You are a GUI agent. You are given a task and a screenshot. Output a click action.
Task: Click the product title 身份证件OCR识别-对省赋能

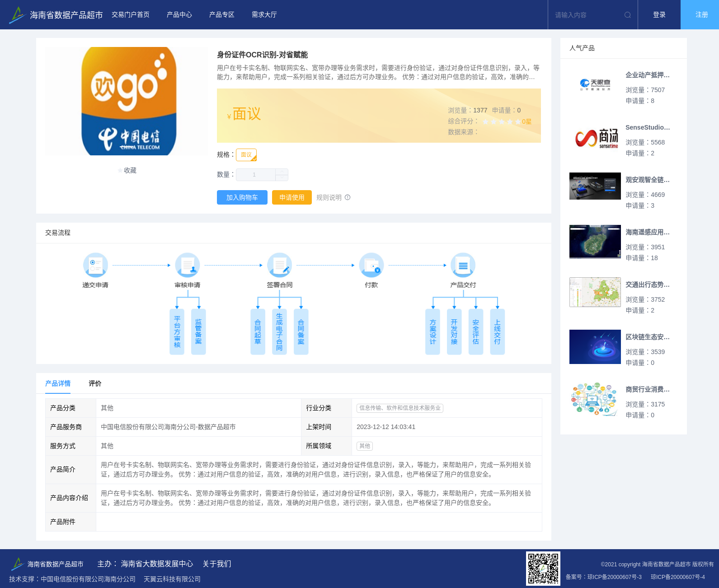point(262,55)
